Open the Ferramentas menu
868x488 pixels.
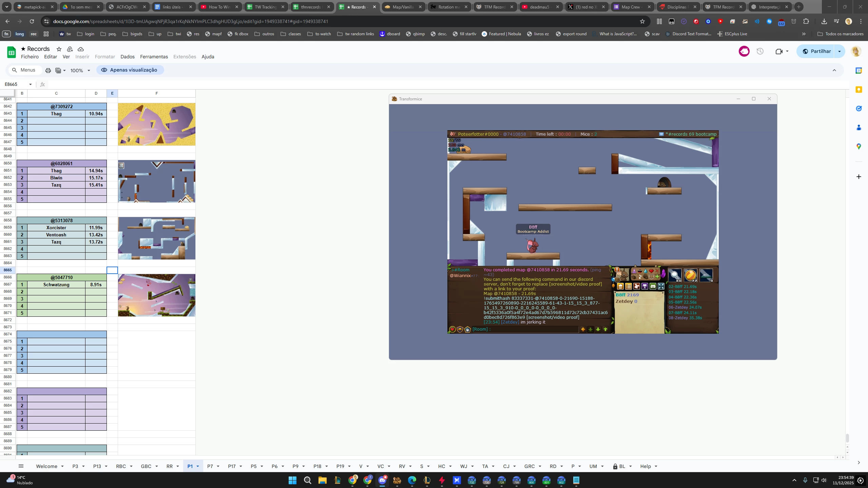(x=154, y=57)
